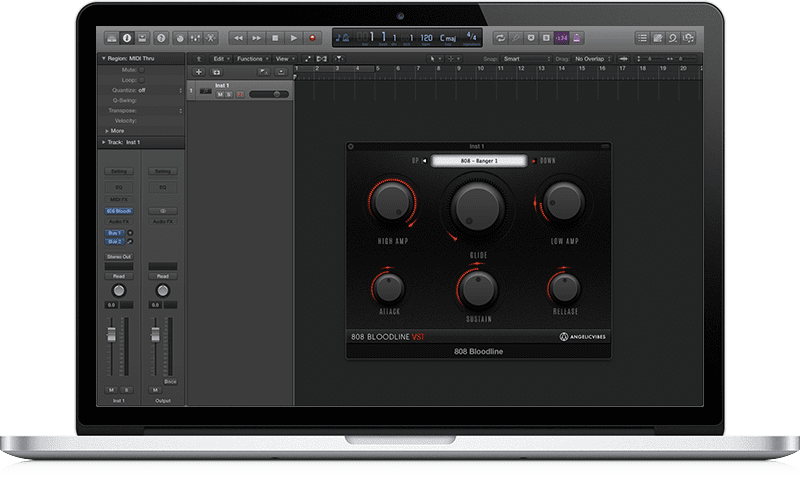Viewport: 800px width, 478px height.
Task: Stop playback
Action: (x=275, y=38)
